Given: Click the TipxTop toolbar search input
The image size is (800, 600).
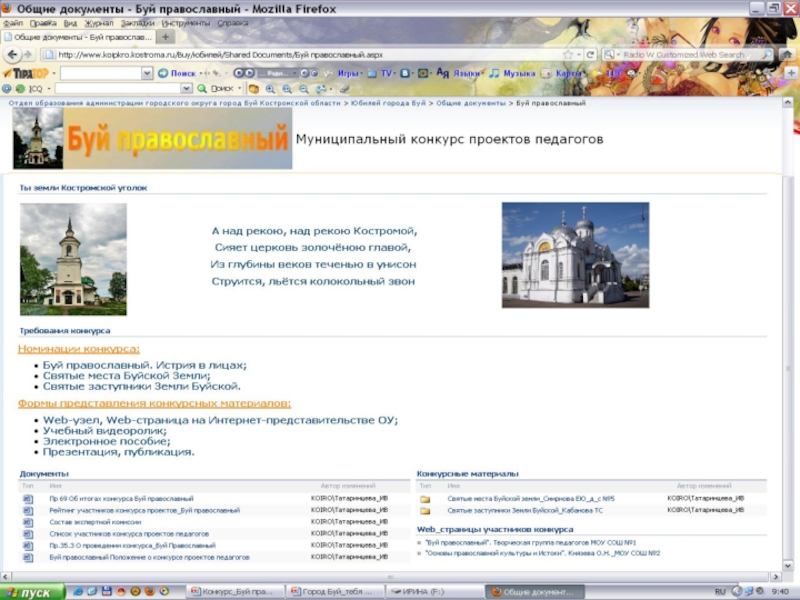Looking at the screenshot, I should 101,73.
